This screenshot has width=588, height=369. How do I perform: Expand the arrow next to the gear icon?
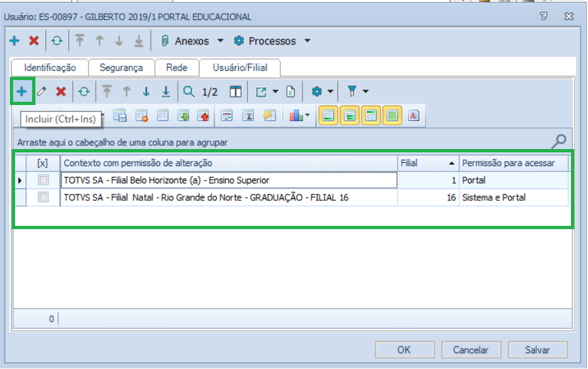330,91
